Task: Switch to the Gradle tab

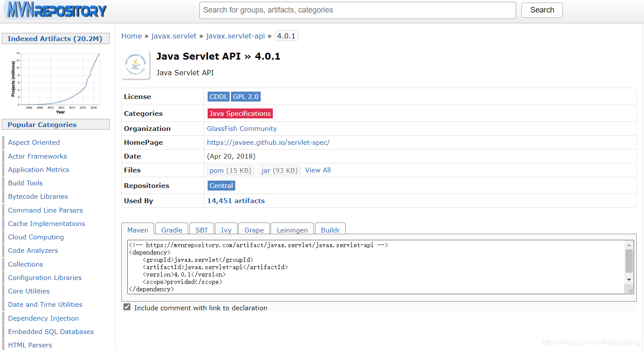Action: coord(172,230)
